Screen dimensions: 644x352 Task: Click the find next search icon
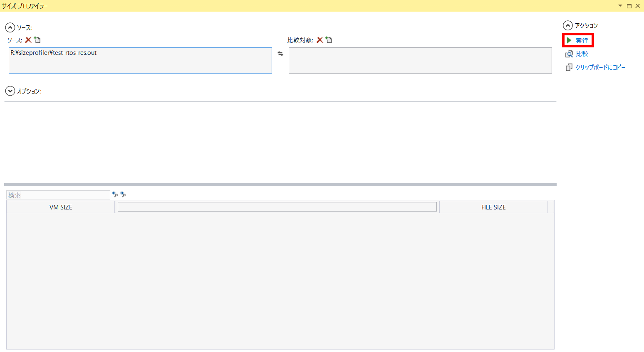123,194
